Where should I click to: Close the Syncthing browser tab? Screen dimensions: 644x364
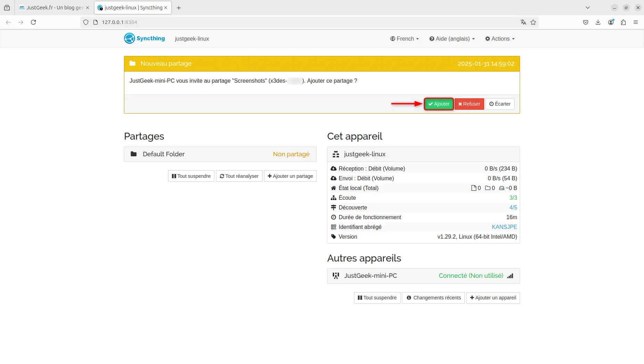(x=166, y=8)
